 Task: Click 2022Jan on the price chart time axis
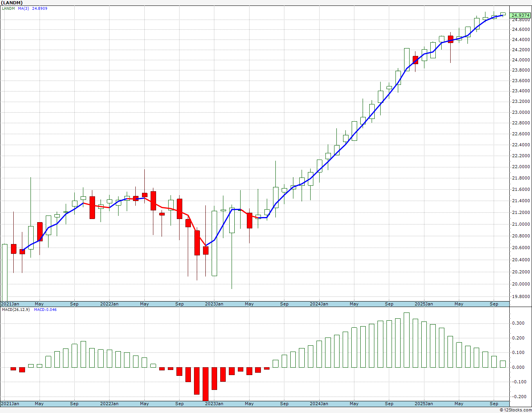(x=109, y=304)
